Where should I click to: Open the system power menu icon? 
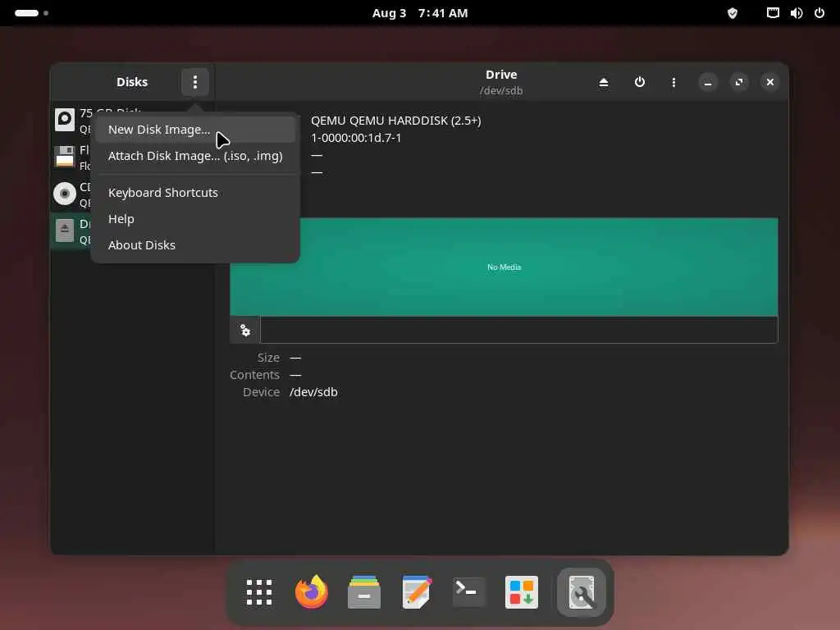click(819, 13)
